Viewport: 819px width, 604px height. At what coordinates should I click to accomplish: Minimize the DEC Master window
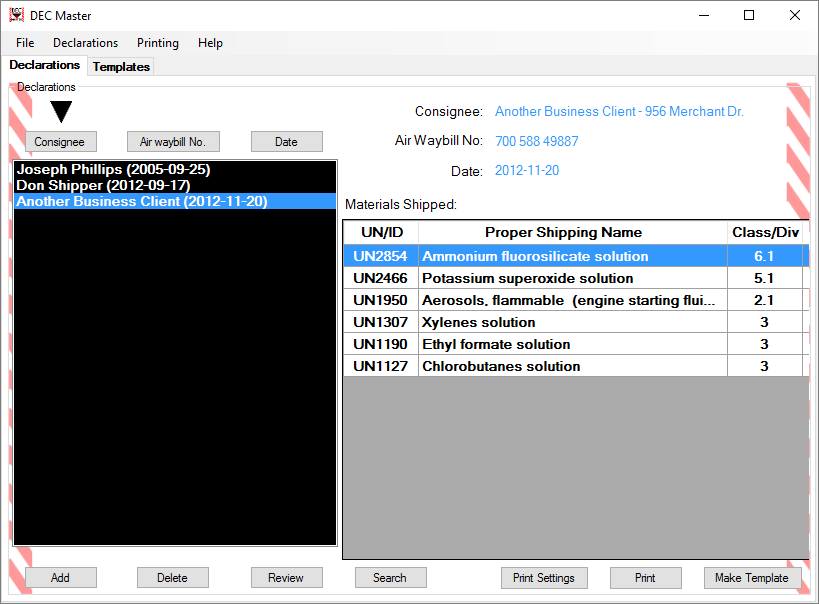pos(704,15)
